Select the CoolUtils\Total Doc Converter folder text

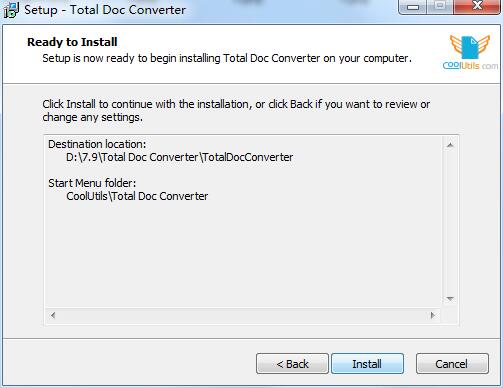tap(137, 196)
